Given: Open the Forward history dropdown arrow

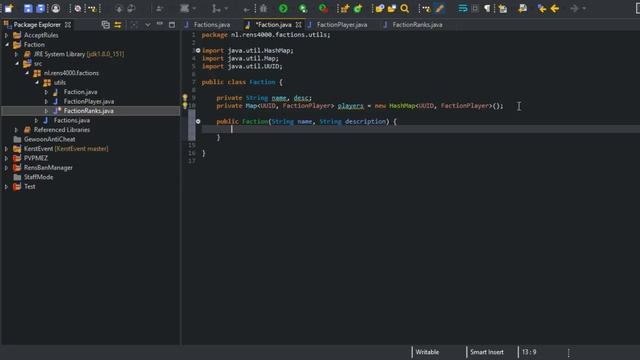Looking at the screenshot, I should coord(584,9).
